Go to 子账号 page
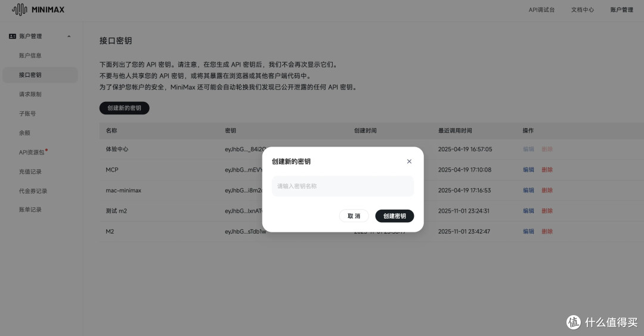644x336 pixels. tap(27, 113)
